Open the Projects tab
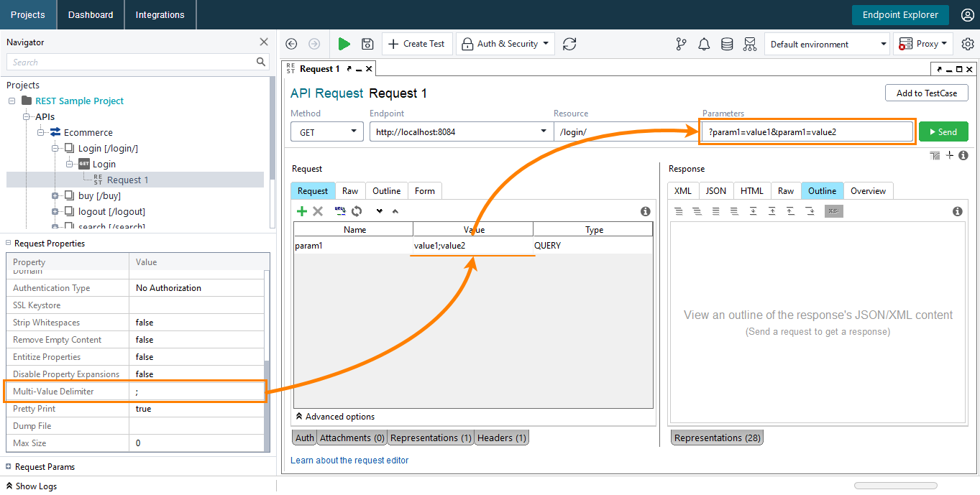Screen dimensions: 980x495 click(x=28, y=14)
